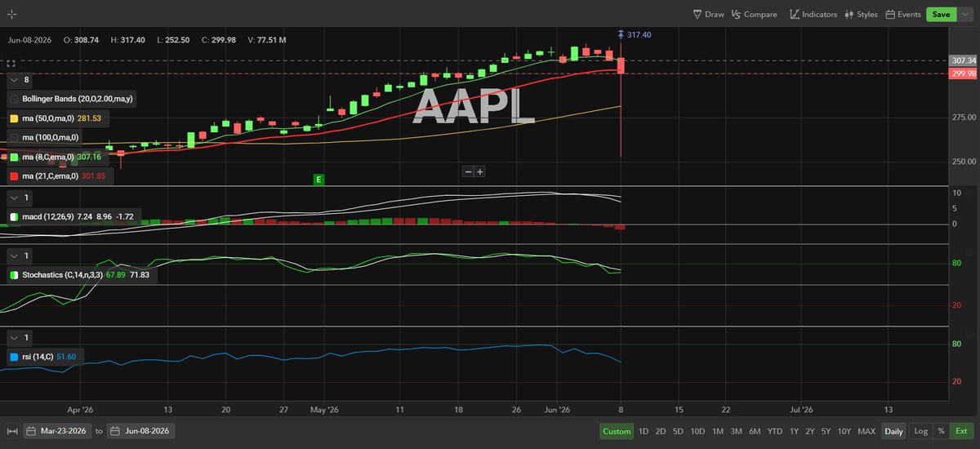The image size is (980, 449).
Task: Zoom out chart with minus button
Action: [x=468, y=171]
